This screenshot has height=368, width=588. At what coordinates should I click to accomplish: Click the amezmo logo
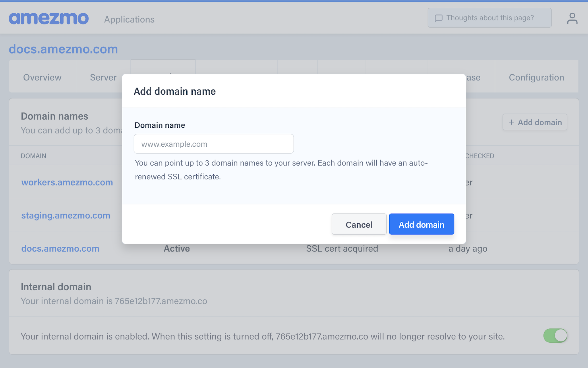49,18
